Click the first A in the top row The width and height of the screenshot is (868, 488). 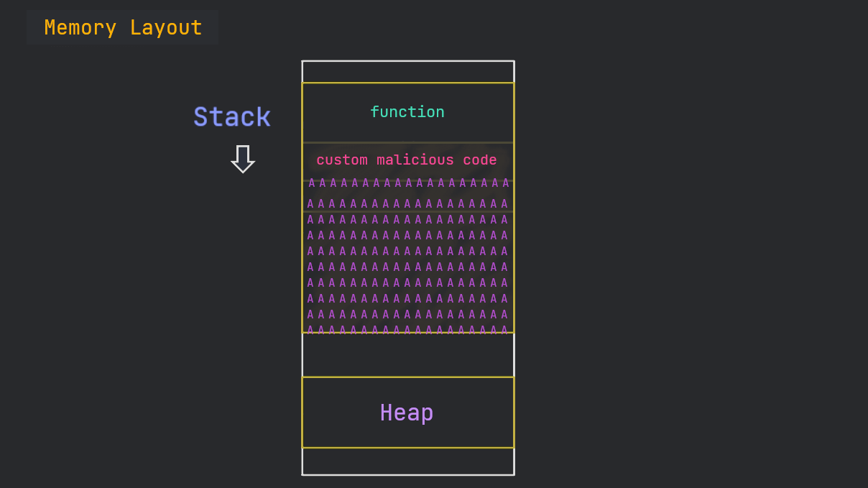point(312,183)
